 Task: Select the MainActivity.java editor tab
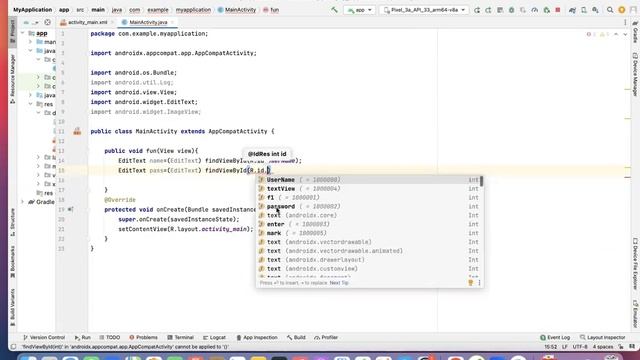point(148,22)
